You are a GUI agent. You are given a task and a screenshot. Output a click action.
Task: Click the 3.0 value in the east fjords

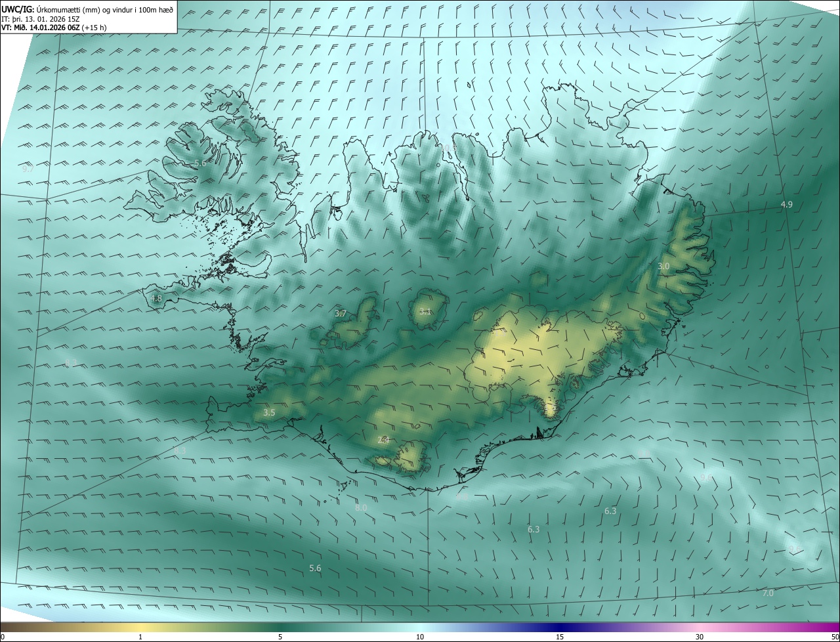pyautogui.click(x=663, y=267)
